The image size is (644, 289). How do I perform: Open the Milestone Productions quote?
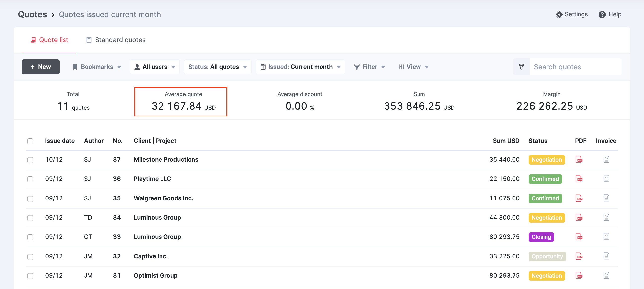coord(166,159)
